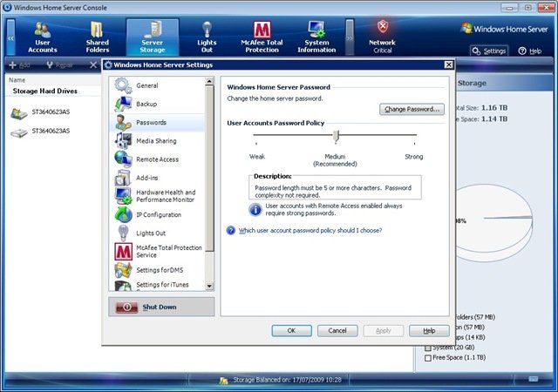Screen dimensions: 558x392
Task: Open McAfee Total Protection Service settings
Action: [x=157, y=252]
